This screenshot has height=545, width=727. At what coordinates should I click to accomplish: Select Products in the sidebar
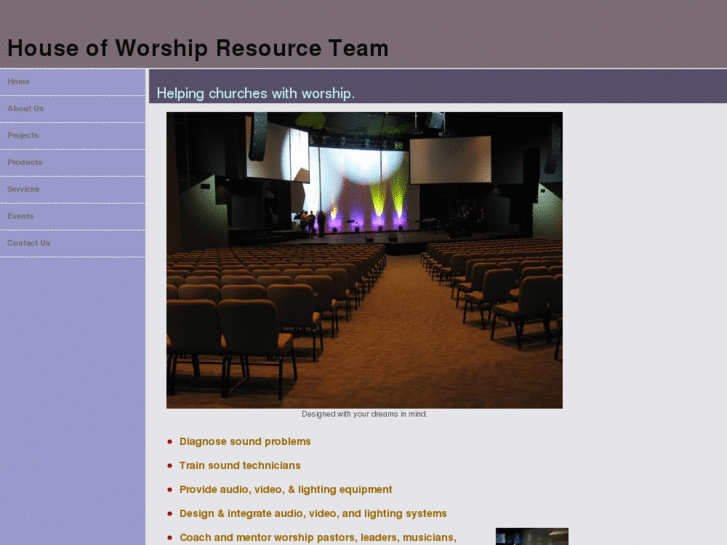click(x=25, y=162)
